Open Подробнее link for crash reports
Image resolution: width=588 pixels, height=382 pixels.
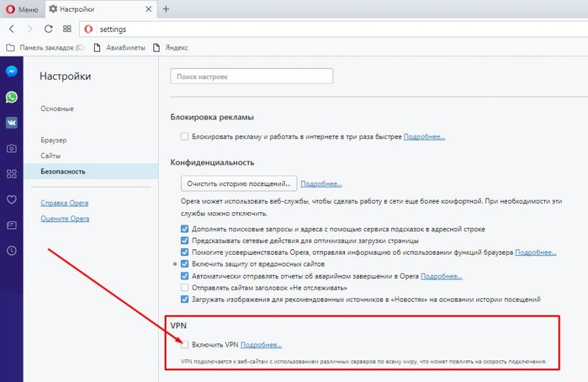tap(442, 276)
